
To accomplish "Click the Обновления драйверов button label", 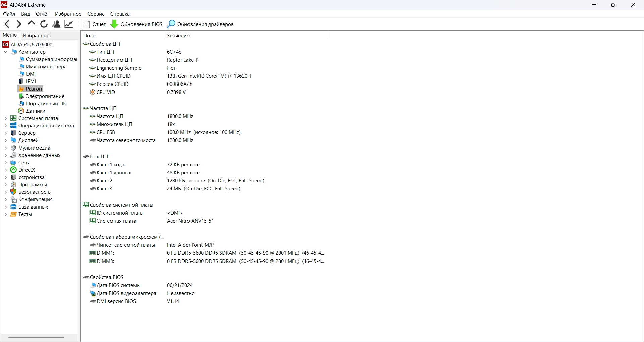I will pos(206,24).
